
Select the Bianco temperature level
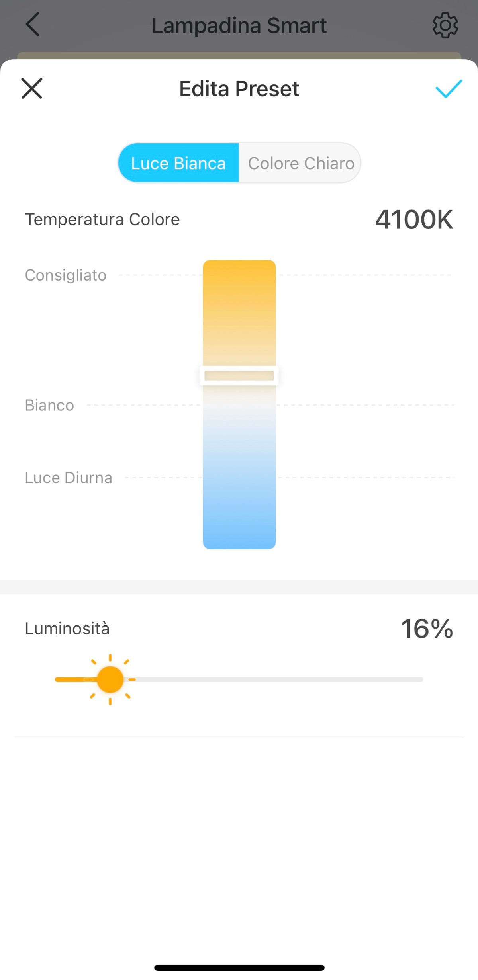click(x=49, y=405)
